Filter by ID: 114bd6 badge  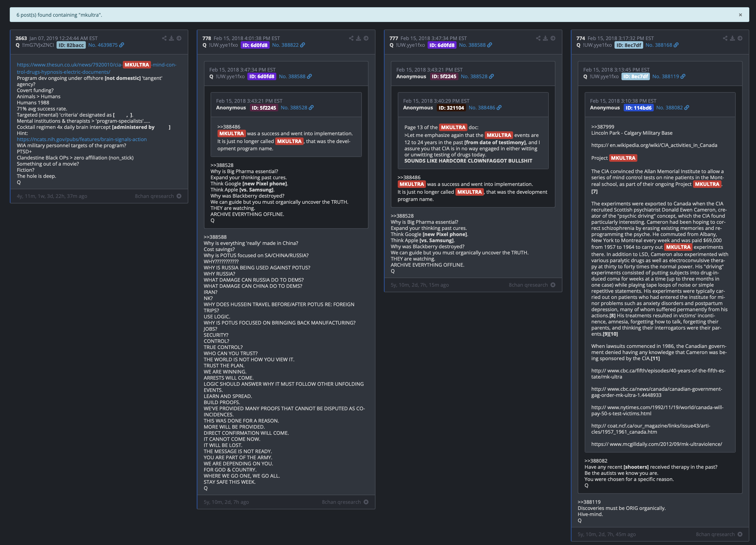point(638,108)
